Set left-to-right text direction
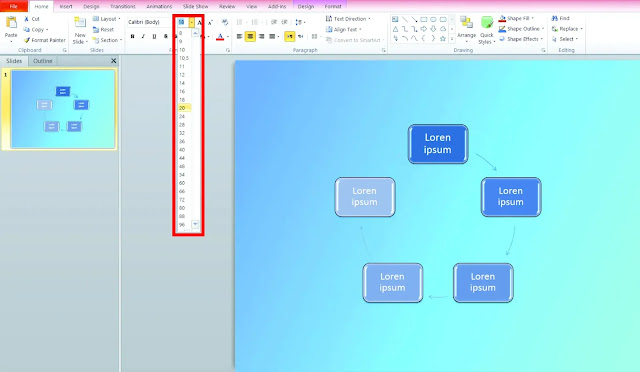This screenshot has height=372, width=640. [x=289, y=36]
